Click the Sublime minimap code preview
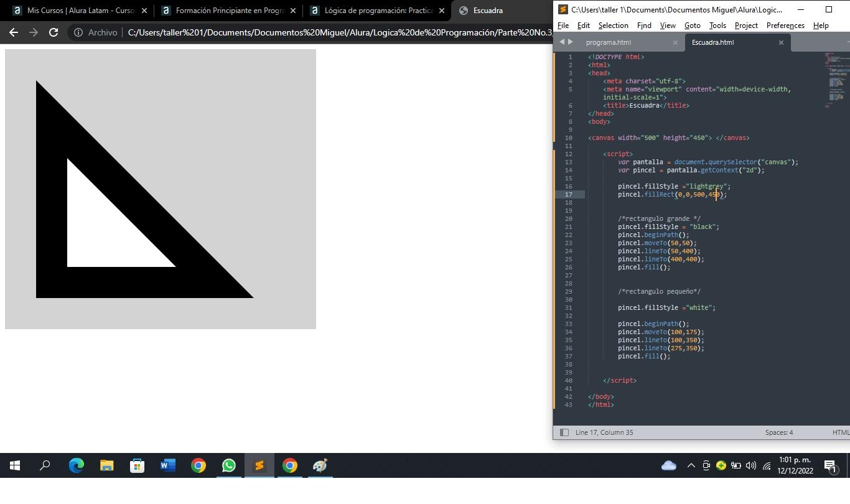850x504 pixels. click(x=836, y=80)
